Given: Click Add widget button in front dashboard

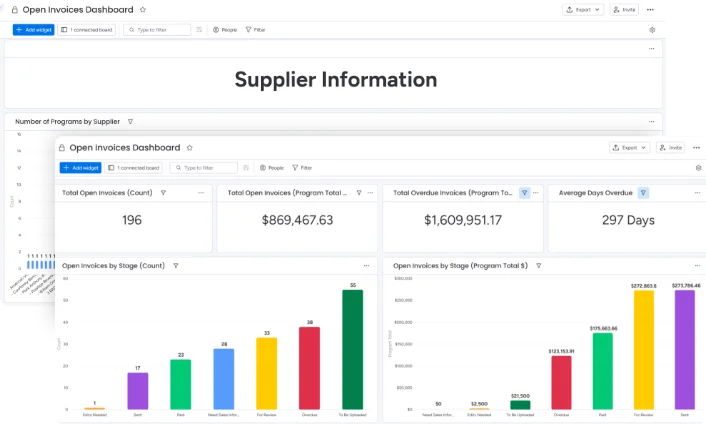Looking at the screenshot, I should pos(80,168).
